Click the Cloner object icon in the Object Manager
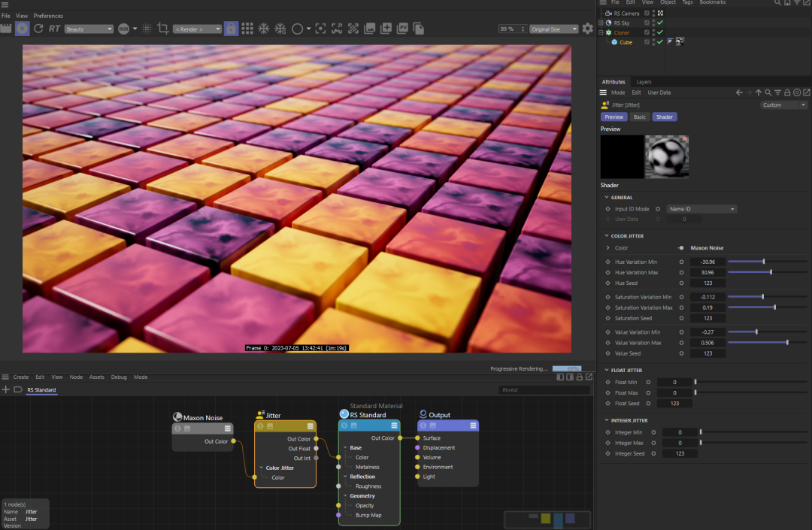The image size is (812, 530). (x=608, y=32)
